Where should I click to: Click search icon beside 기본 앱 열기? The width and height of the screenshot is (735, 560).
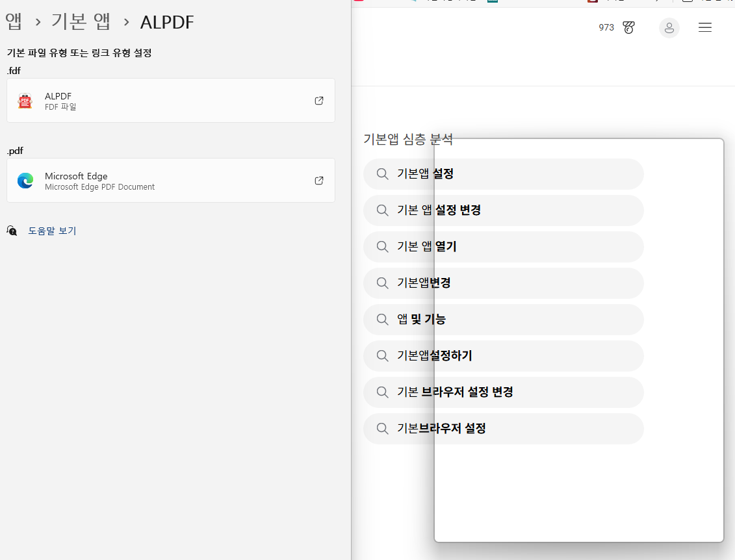[x=383, y=246]
